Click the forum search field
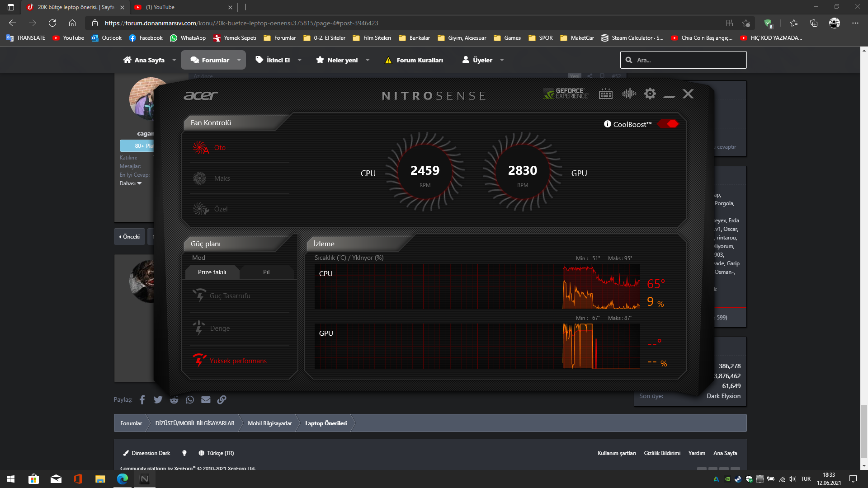 click(x=684, y=60)
